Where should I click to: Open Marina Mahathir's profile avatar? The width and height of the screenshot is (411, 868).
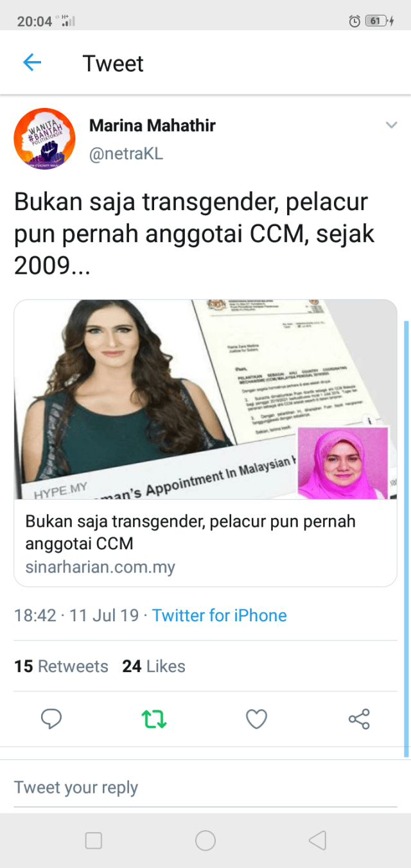(x=44, y=139)
